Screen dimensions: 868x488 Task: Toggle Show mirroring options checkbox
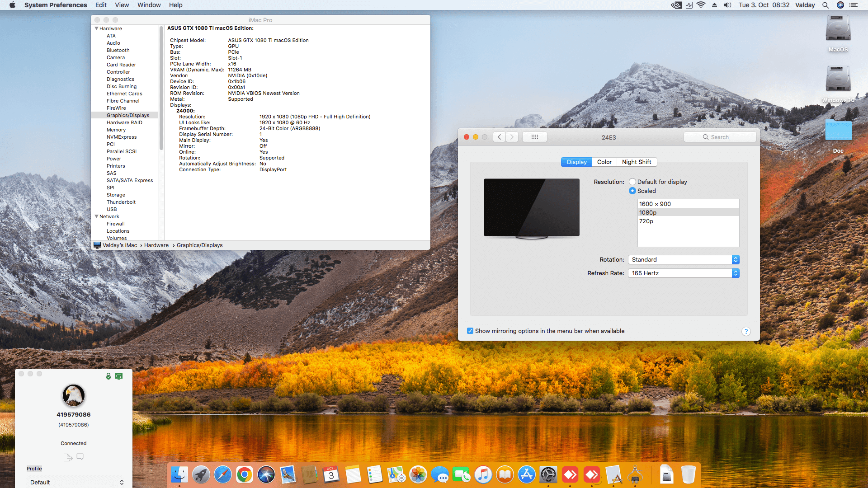click(x=470, y=331)
